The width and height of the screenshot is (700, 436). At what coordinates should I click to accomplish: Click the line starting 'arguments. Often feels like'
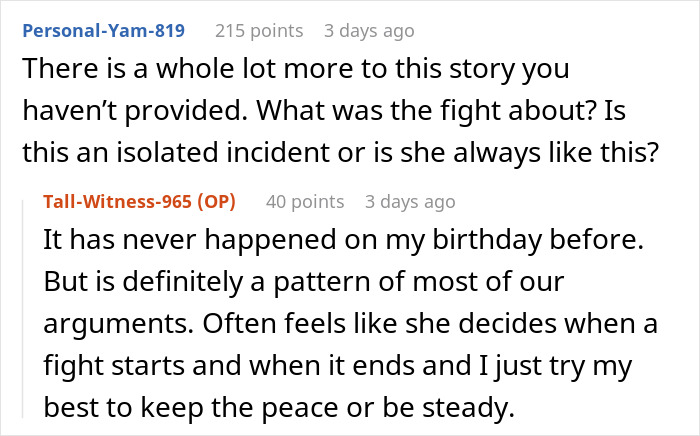pyautogui.click(x=350, y=323)
